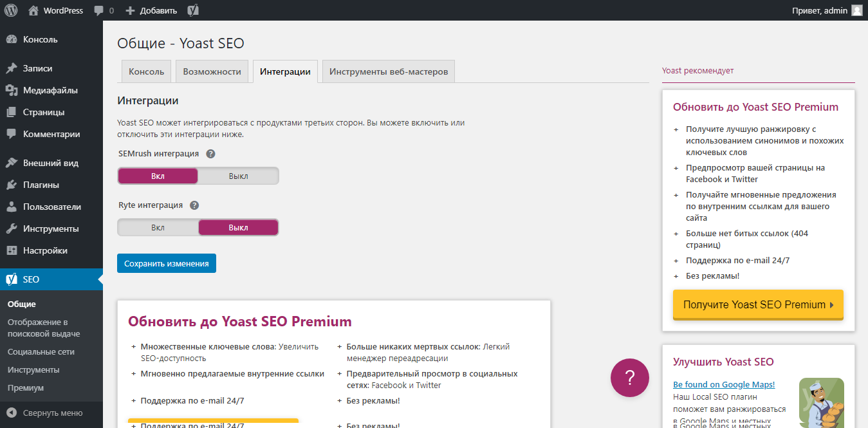Enable the Ryte интеграция toggle
This screenshot has height=428, width=868.
click(x=158, y=227)
